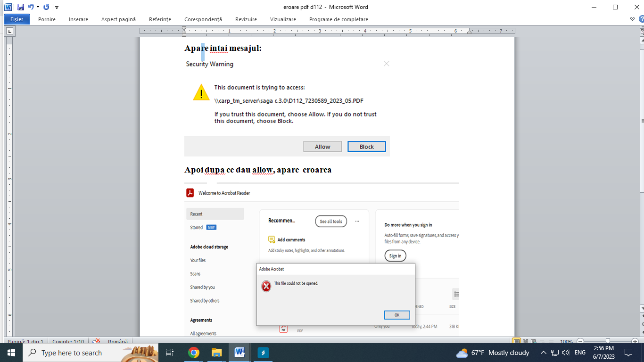Screen dimensions: 644x362
Task: Click 'Shared by you' in the pictured sidebar
Action: [202, 287]
